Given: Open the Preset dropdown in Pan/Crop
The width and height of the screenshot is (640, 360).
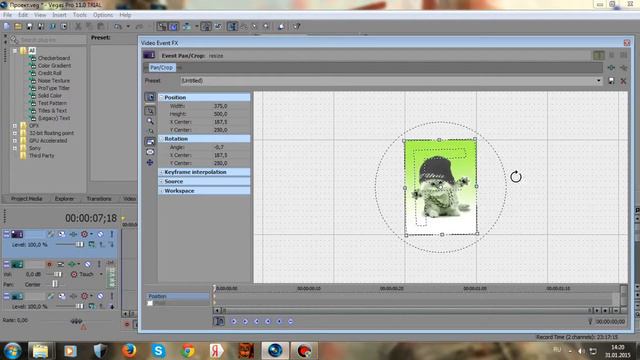Looking at the screenshot, I should tap(598, 81).
